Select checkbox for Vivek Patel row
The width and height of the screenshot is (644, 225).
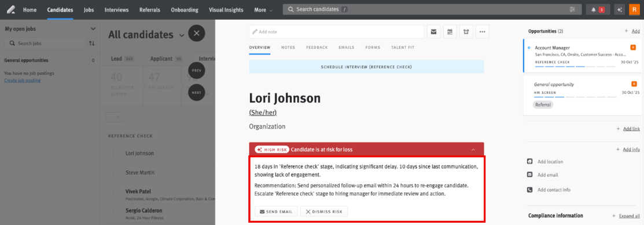coord(111,192)
